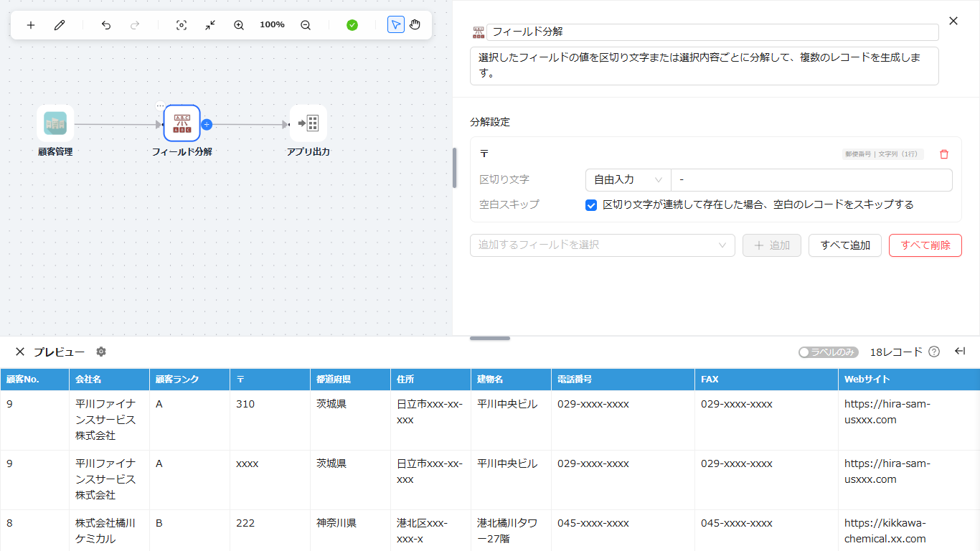Click the 港北区xxx-xxx-x address cell
Viewport: 980px width, 551px height.
coord(430,530)
